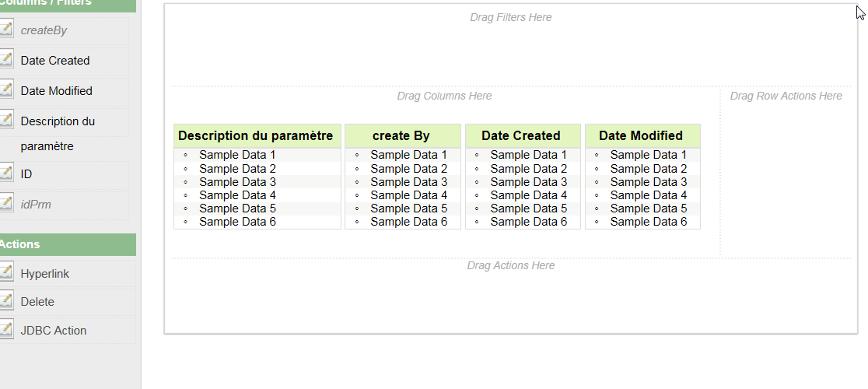Click the Hyperlink action icon

point(6,273)
